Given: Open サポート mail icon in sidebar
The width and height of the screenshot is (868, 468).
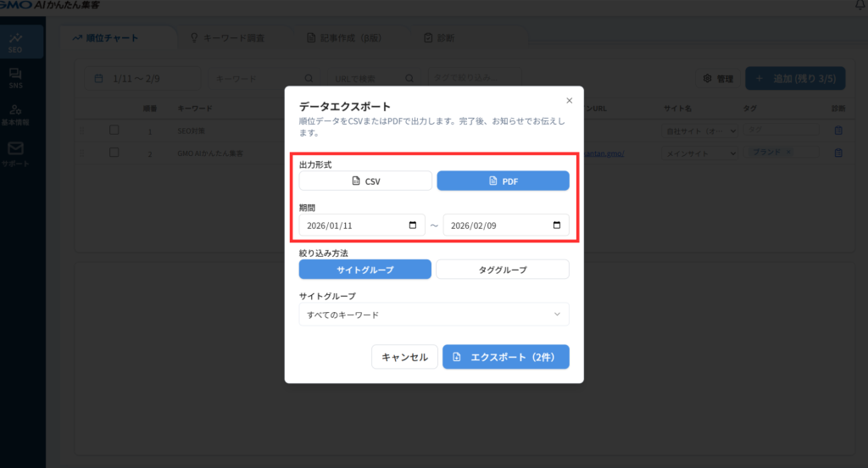Looking at the screenshot, I should coord(15,153).
